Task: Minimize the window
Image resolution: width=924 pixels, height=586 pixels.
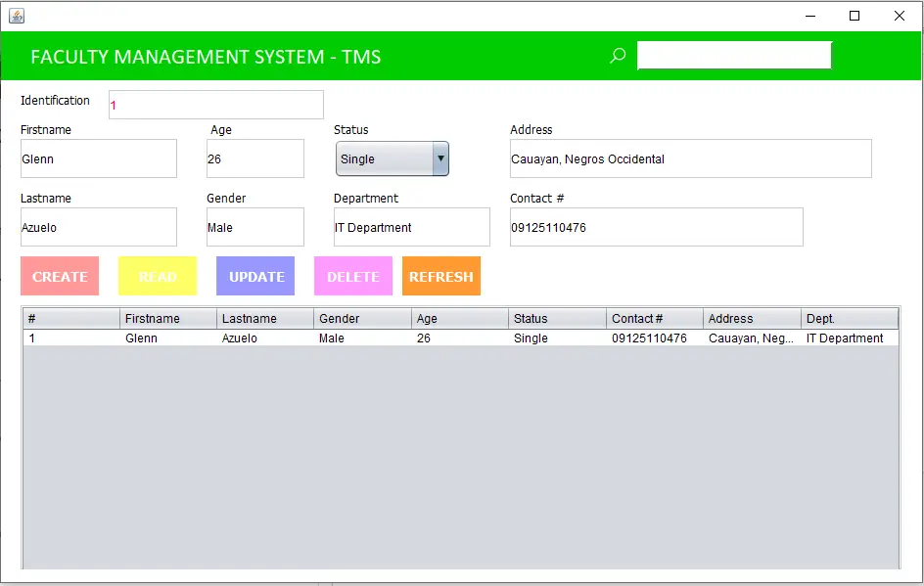Action: tap(810, 16)
